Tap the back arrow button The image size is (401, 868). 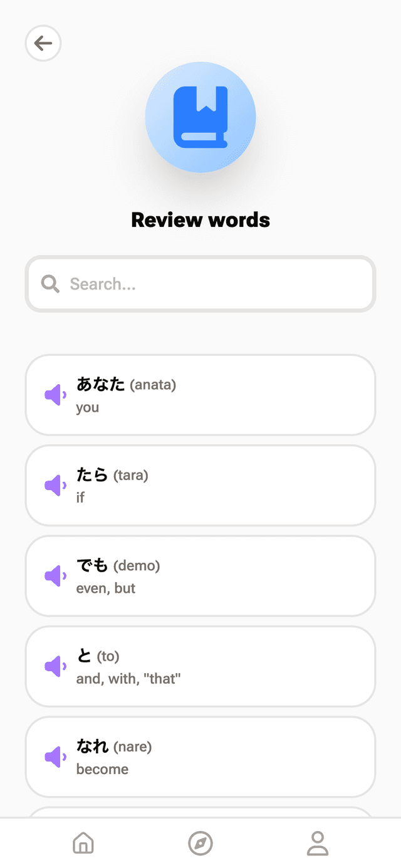(43, 43)
